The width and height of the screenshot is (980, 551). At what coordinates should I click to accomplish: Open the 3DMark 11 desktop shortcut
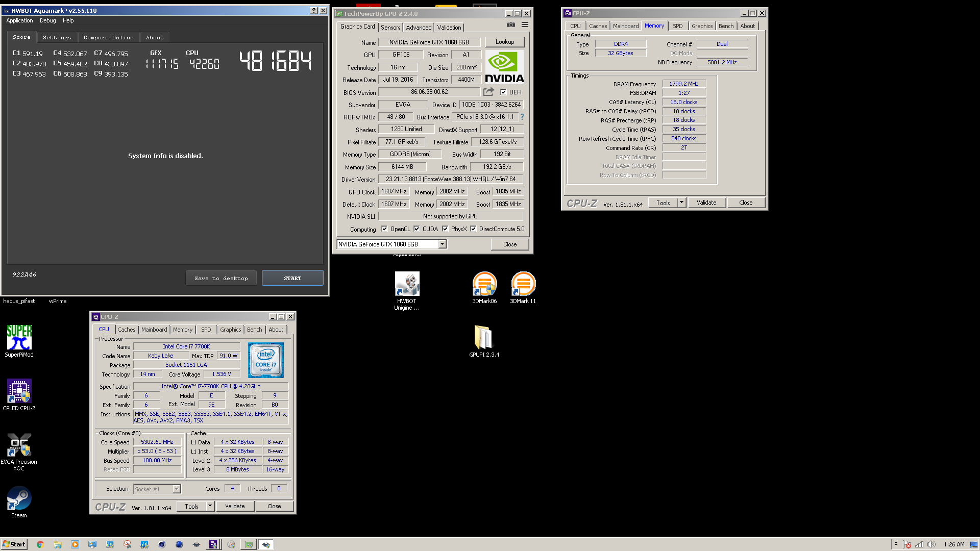point(523,288)
